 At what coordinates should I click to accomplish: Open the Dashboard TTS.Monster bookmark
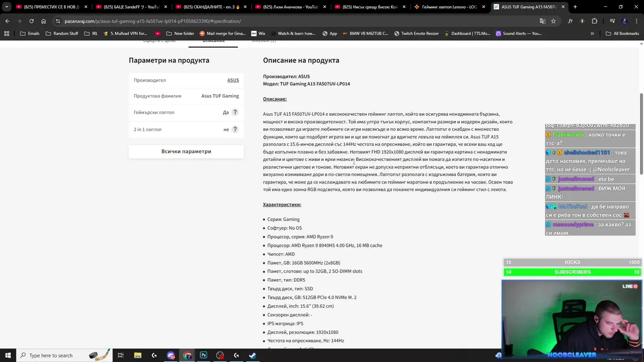pyautogui.click(x=467, y=33)
